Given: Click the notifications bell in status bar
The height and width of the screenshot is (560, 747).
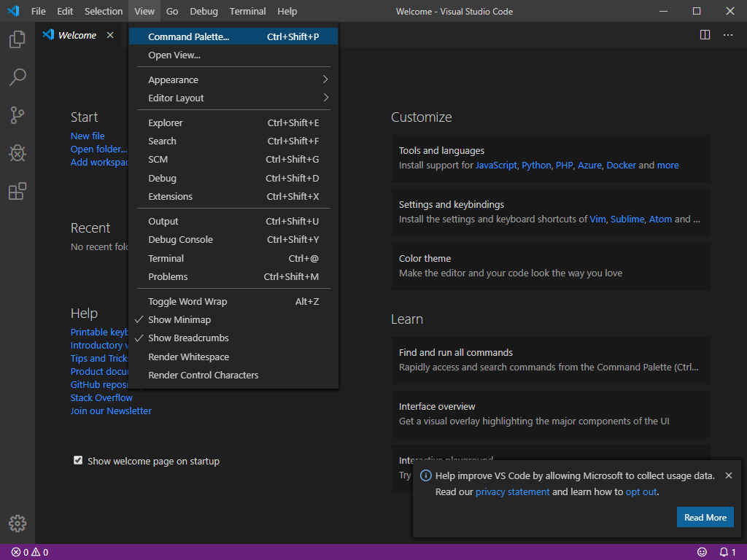Looking at the screenshot, I should click(x=723, y=552).
